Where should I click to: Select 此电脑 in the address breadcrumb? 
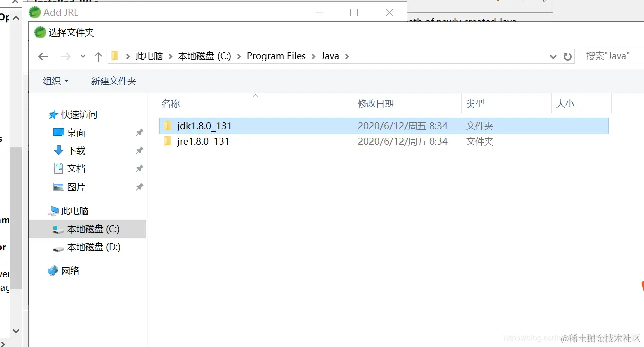(149, 56)
